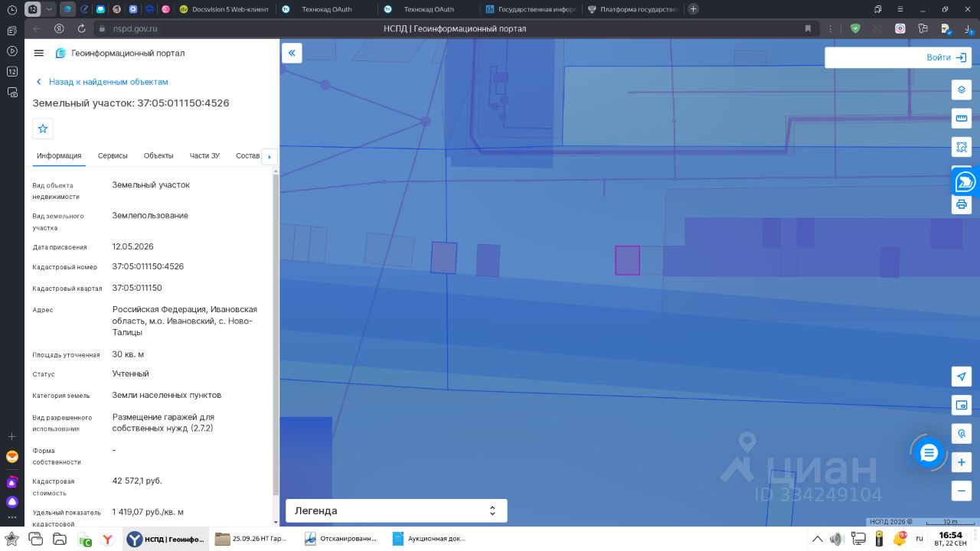Toggle the minimap overview button
Image resolution: width=980 pixels, height=551 pixels.
click(962, 405)
